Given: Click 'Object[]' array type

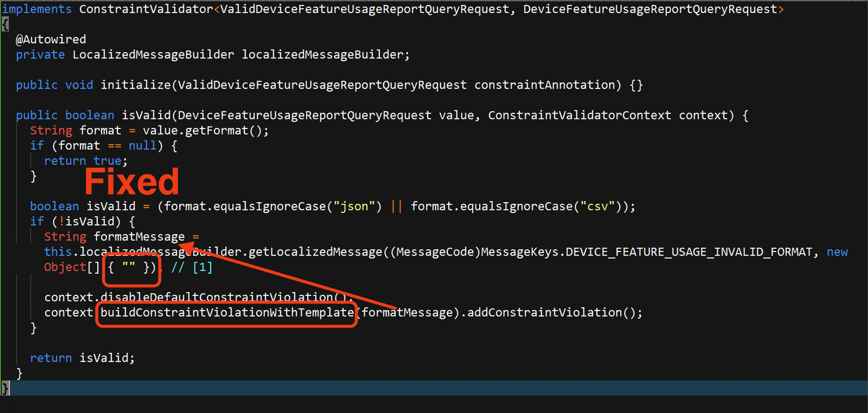Looking at the screenshot, I should tap(72, 267).
